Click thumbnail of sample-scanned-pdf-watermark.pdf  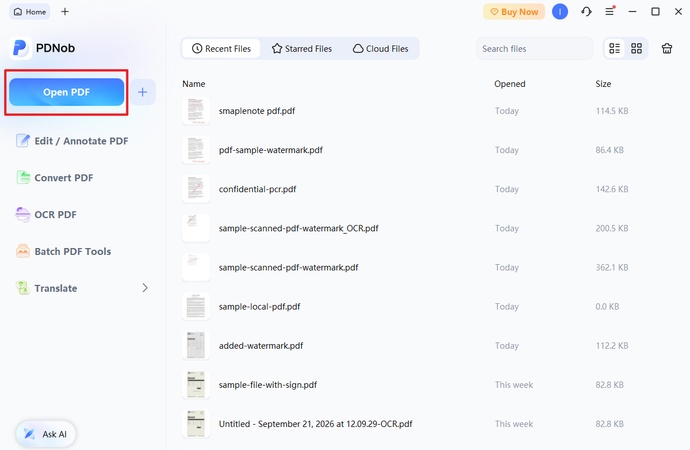196,267
